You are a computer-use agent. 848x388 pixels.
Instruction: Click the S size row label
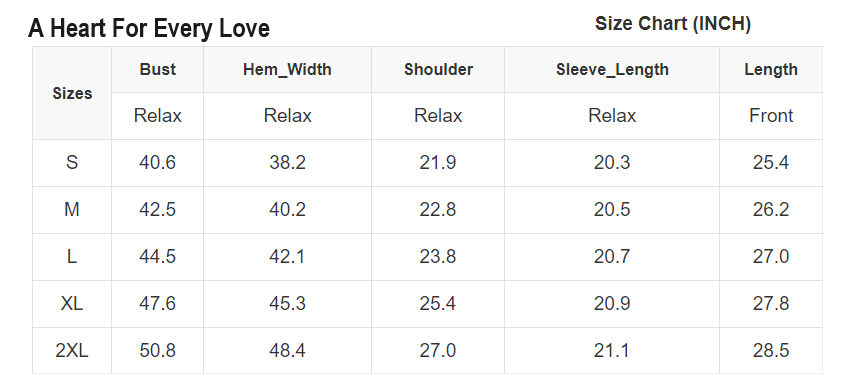tap(72, 162)
